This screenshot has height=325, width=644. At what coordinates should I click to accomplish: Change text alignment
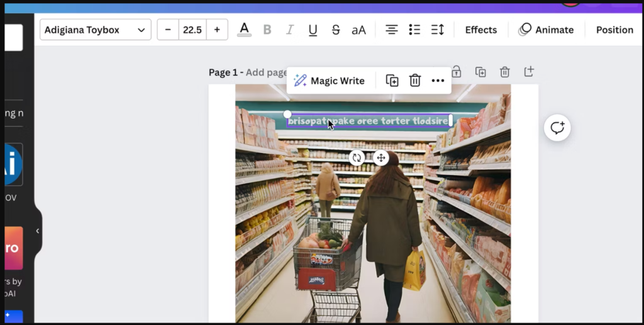391,30
